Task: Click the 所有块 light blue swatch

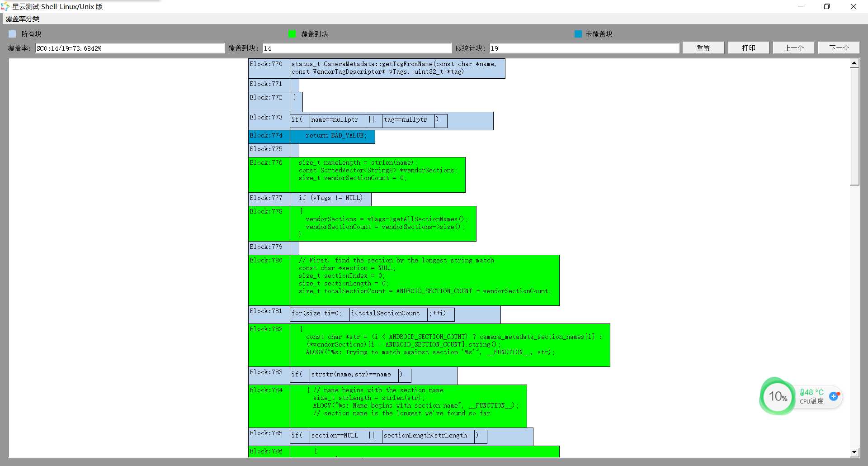Action: tap(12, 34)
